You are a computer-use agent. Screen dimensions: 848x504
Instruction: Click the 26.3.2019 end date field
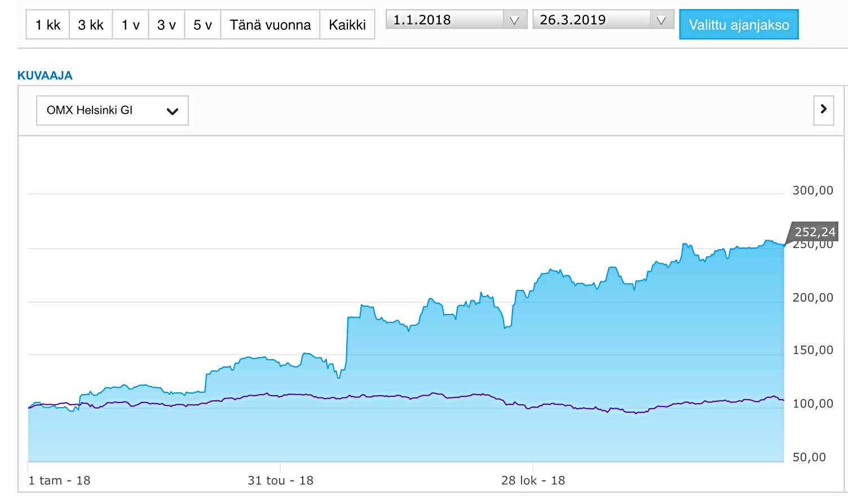pos(591,20)
